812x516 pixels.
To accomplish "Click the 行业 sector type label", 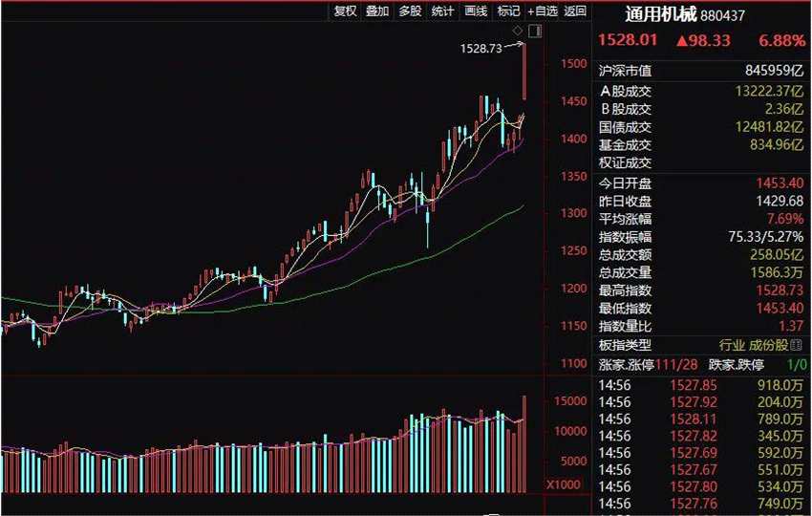I will click(x=731, y=345).
